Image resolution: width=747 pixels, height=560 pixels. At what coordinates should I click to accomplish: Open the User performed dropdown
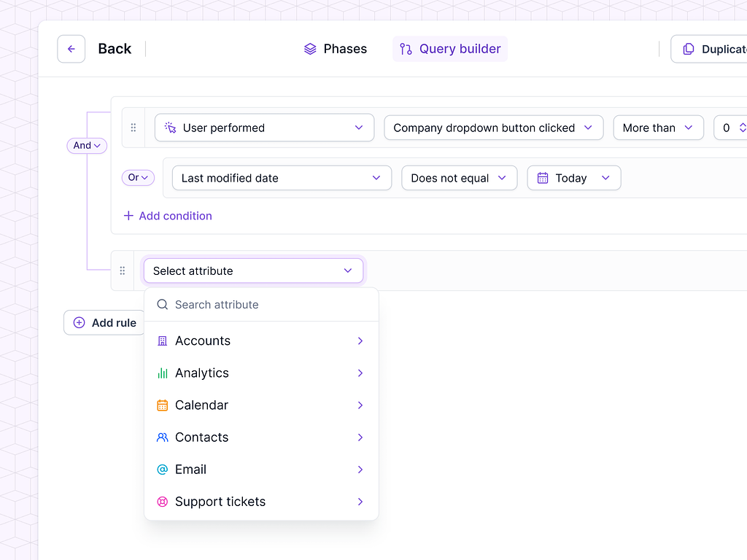[264, 128]
